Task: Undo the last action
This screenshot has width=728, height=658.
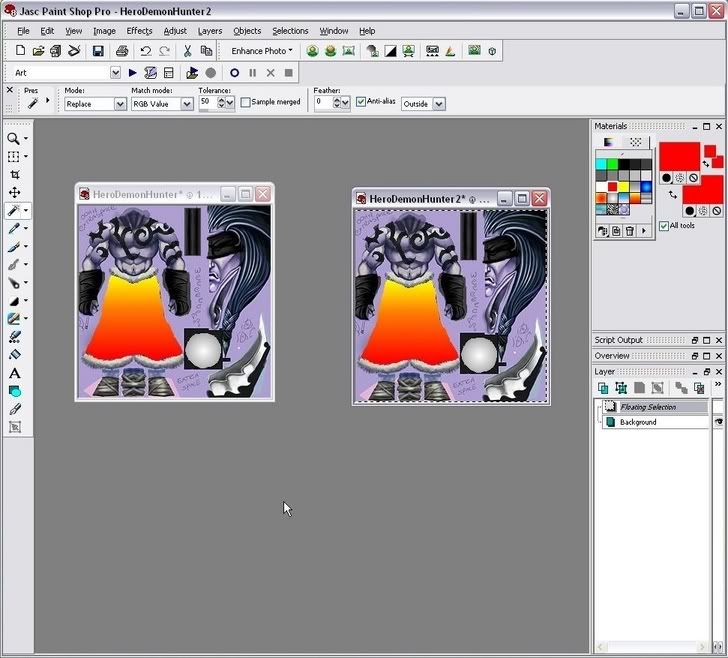Action: (146, 51)
